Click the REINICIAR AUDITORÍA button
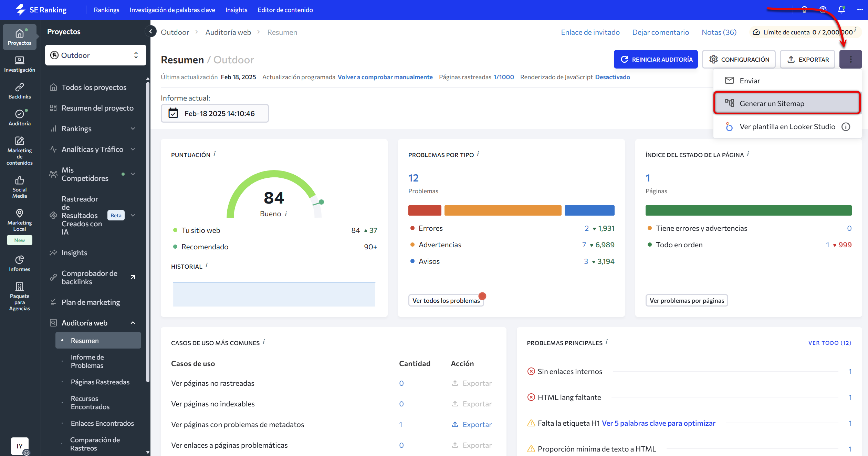The image size is (868, 456). pyautogui.click(x=656, y=59)
